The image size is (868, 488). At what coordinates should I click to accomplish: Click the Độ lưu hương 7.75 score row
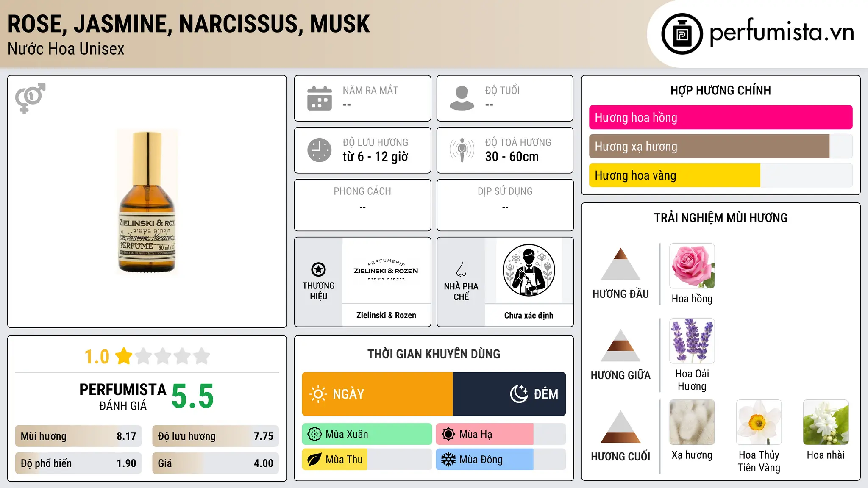[x=215, y=436]
